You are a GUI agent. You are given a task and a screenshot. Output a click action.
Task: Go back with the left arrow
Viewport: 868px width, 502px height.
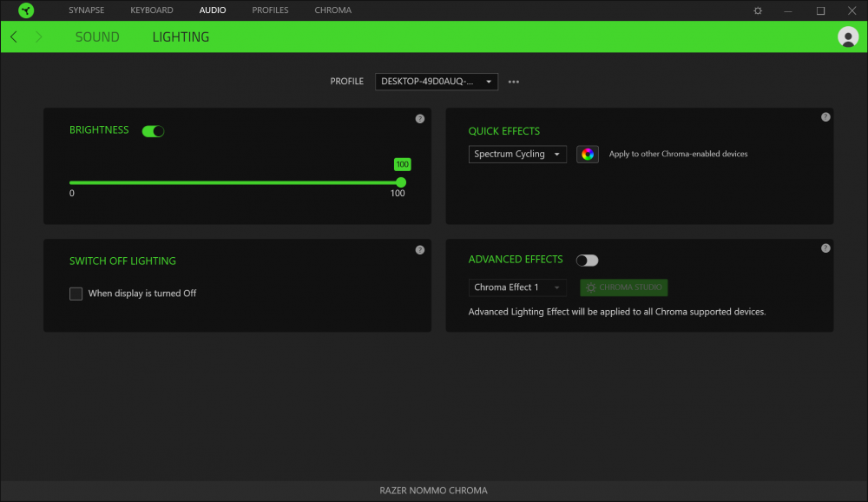tap(14, 36)
